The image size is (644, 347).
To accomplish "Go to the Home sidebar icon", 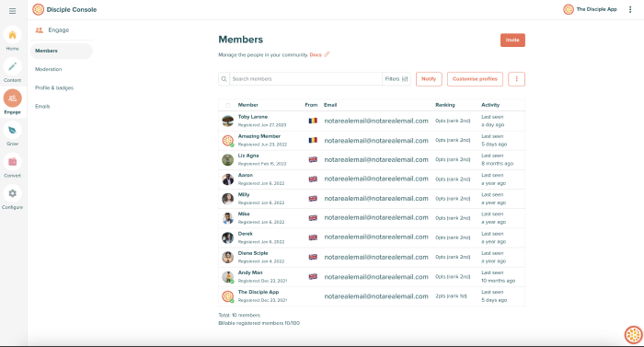I will [12, 35].
